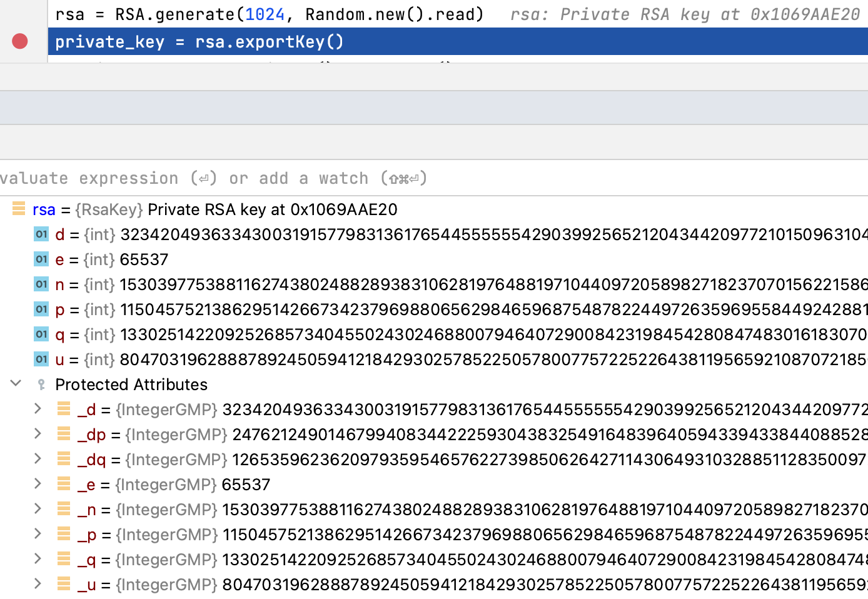Click the int icon beside variable p
Image resolution: width=868 pixels, height=599 pixels.
tap(41, 309)
